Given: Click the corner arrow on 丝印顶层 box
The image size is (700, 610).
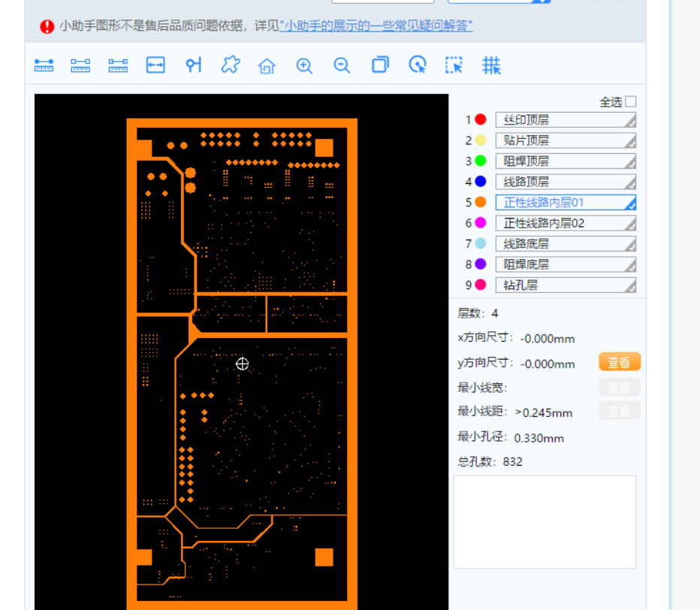Looking at the screenshot, I should tap(630, 122).
